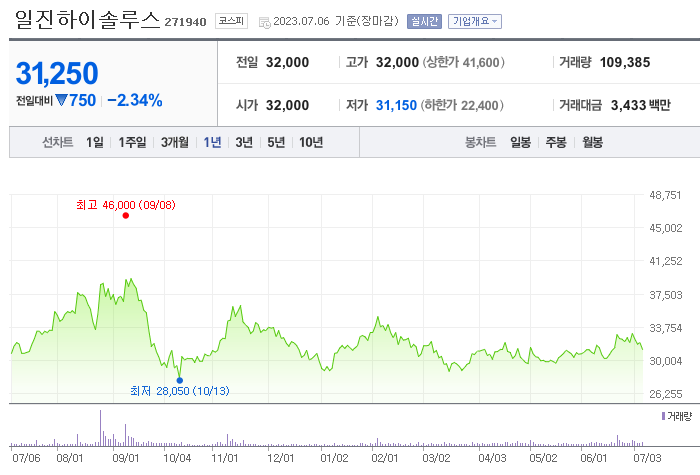Click the 48,751 price axis label
The height and width of the screenshot is (475, 700).
tap(665, 195)
